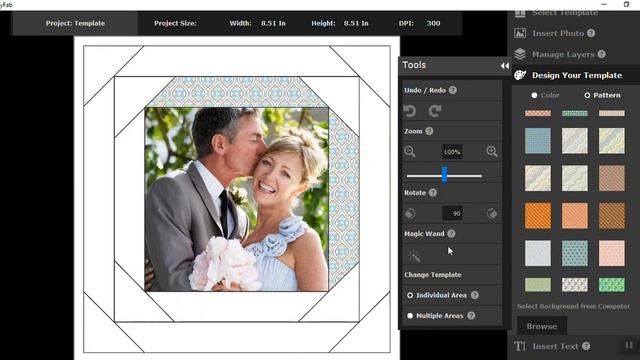The image size is (640, 360).
Task: Click the Insert Photo picture icon
Action: (520, 33)
